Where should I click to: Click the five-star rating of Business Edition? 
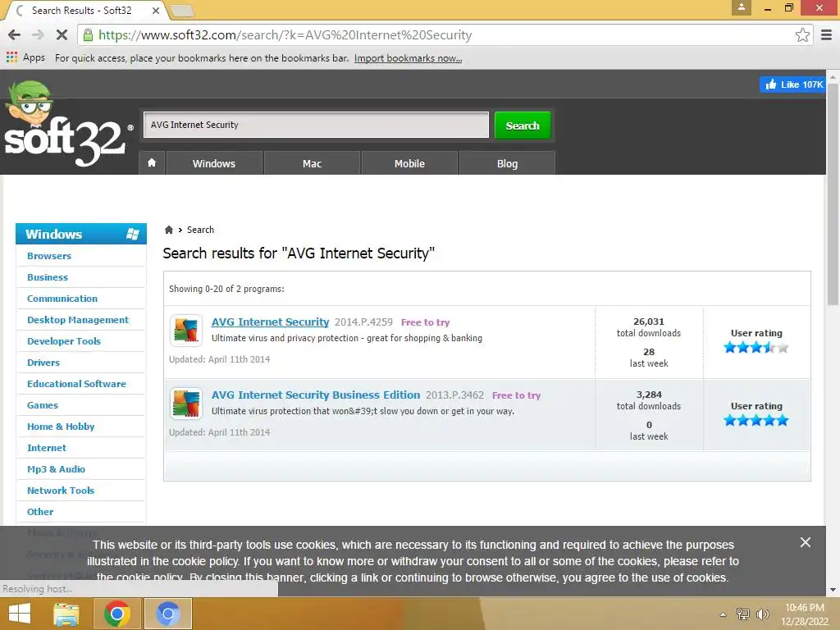click(x=756, y=421)
